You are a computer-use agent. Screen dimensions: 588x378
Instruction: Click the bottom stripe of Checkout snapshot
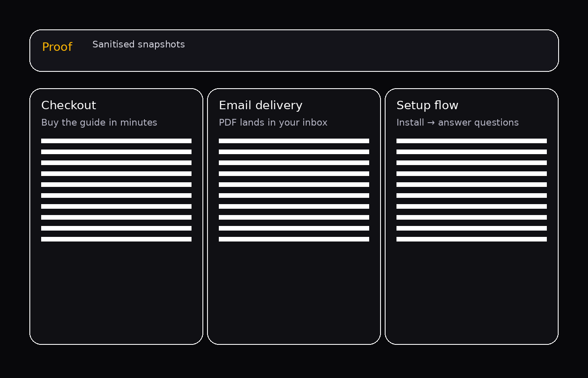(116, 239)
